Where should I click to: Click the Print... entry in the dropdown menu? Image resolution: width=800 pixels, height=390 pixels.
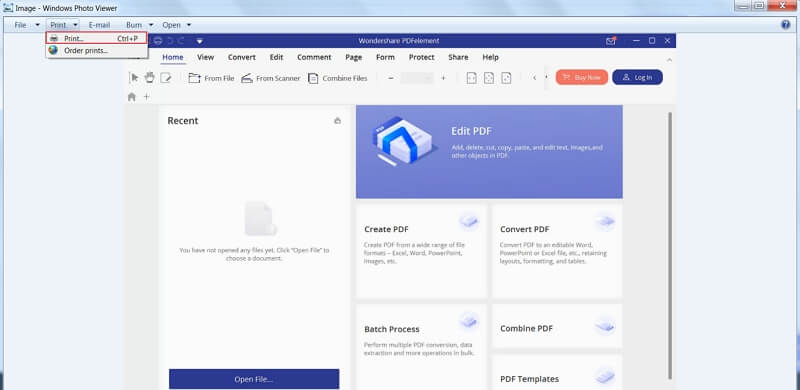click(x=96, y=38)
